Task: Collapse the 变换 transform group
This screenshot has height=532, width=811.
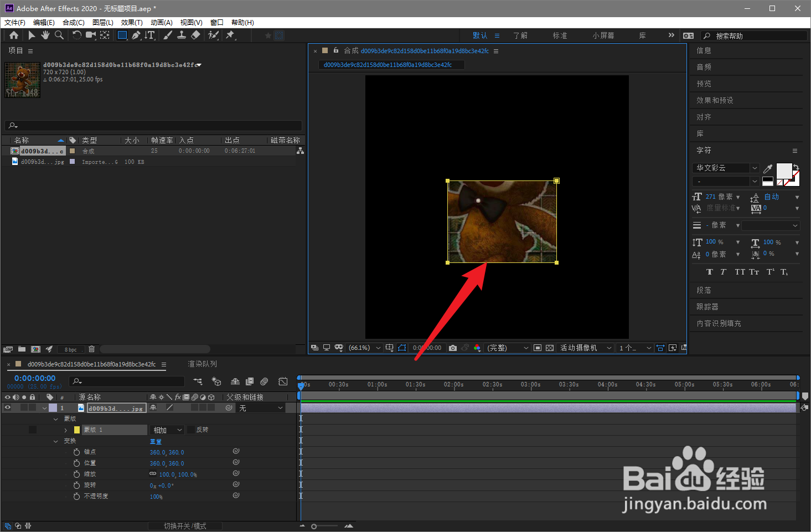Action: pyautogui.click(x=56, y=441)
